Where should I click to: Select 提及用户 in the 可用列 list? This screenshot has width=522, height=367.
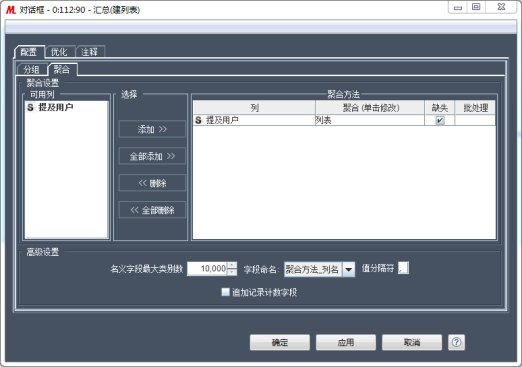[66, 107]
